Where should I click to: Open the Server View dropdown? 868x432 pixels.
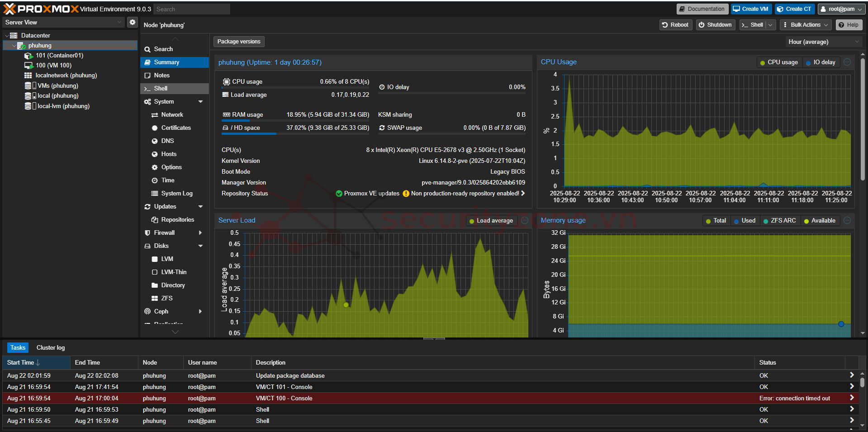pyautogui.click(x=63, y=22)
